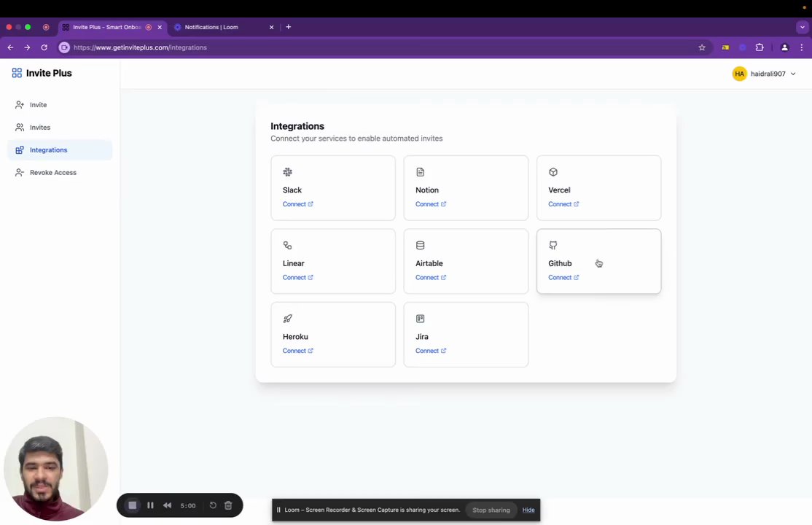Connect the Heroku integration
The height and width of the screenshot is (525, 812).
tap(298, 351)
